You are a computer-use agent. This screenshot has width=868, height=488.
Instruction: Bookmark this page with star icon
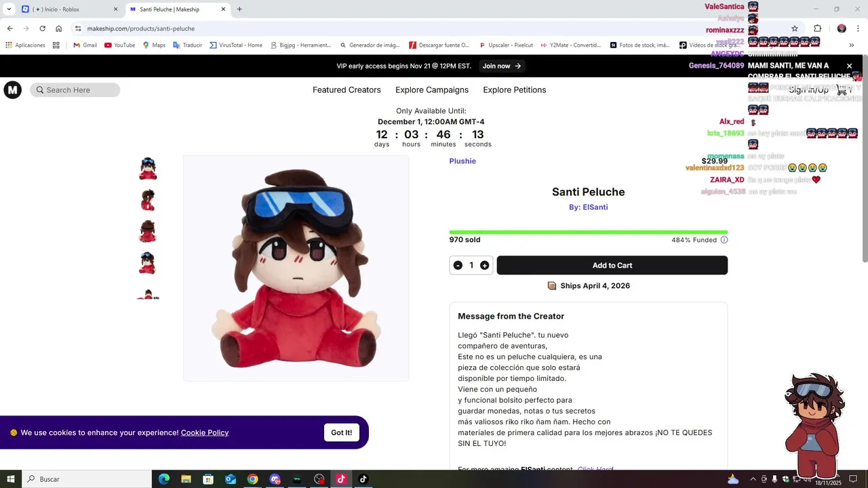coord(795,28)
